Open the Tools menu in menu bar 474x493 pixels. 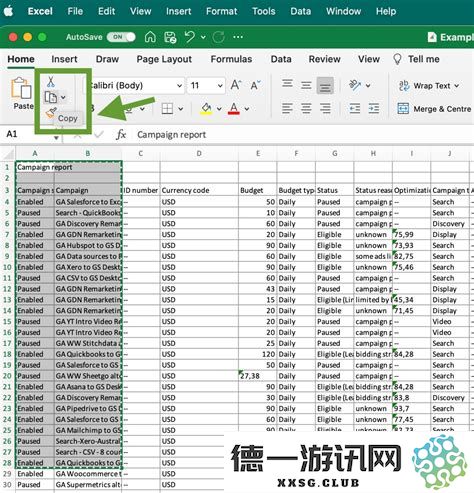pos(264,11)
